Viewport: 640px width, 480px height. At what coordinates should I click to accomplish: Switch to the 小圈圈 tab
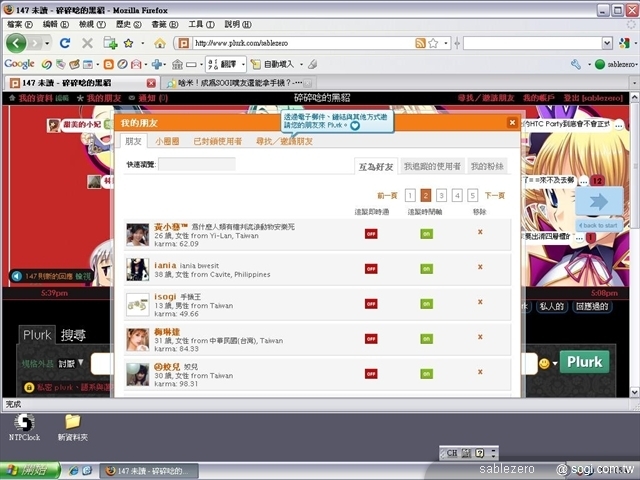click(169, 142)
